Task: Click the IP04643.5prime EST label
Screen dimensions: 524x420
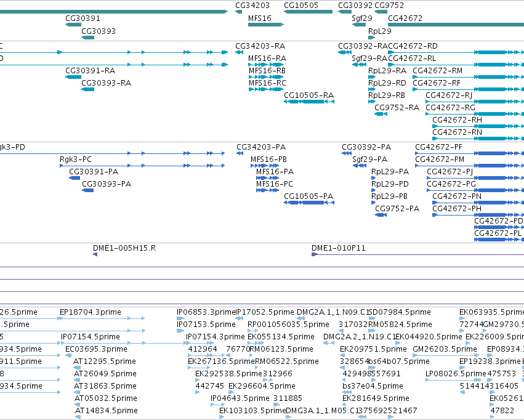Action: 240,398
